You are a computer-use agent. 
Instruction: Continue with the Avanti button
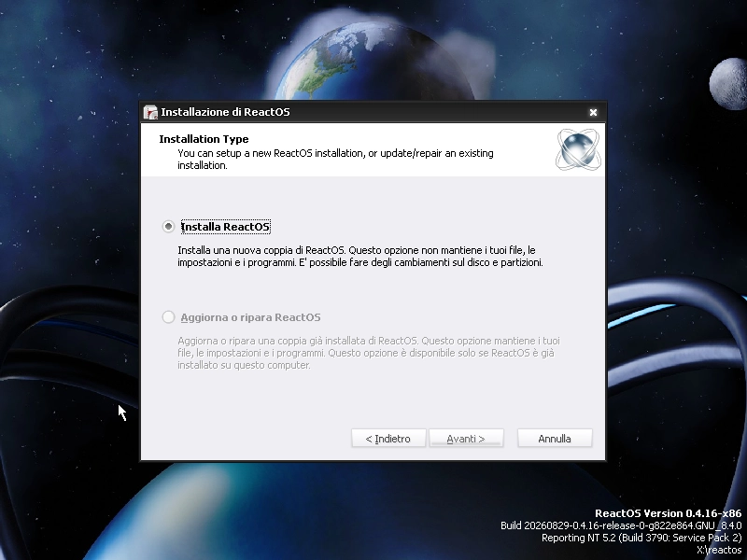coord(466,439)
